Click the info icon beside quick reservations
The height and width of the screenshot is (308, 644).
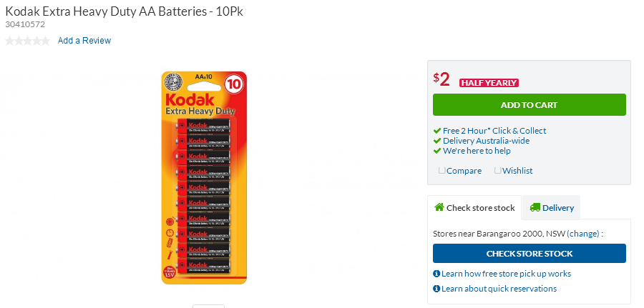436,289
